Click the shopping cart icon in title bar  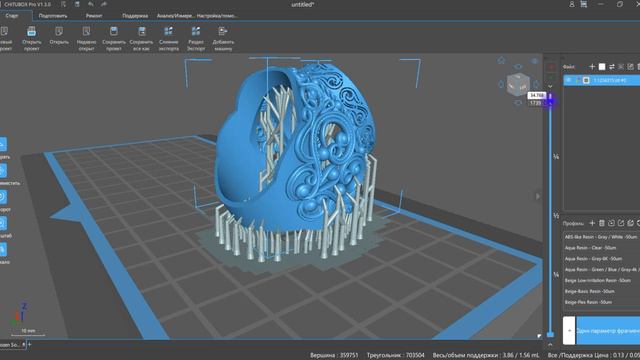[584, 4]
